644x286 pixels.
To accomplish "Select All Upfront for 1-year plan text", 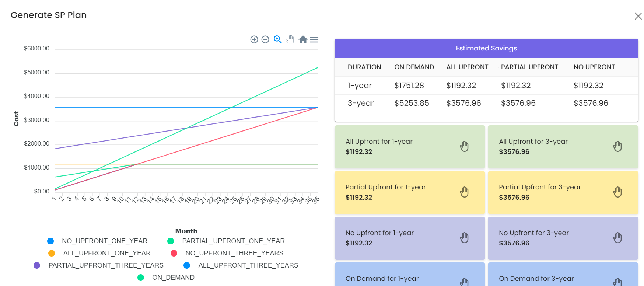I will pos(379,142).
